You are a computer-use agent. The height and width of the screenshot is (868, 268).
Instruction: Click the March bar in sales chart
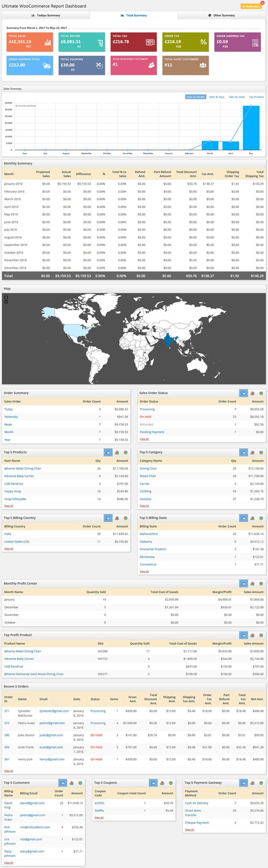(210, 145)
